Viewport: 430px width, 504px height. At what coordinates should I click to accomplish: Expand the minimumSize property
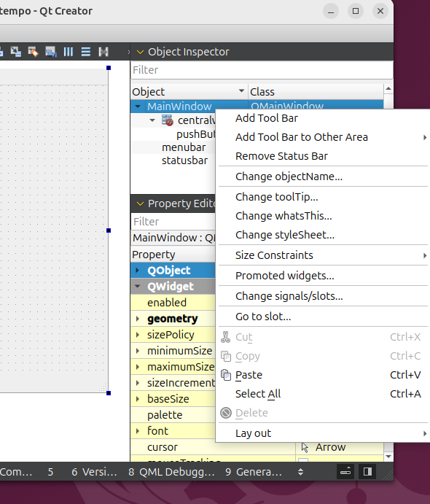click(x=138, y=351)
